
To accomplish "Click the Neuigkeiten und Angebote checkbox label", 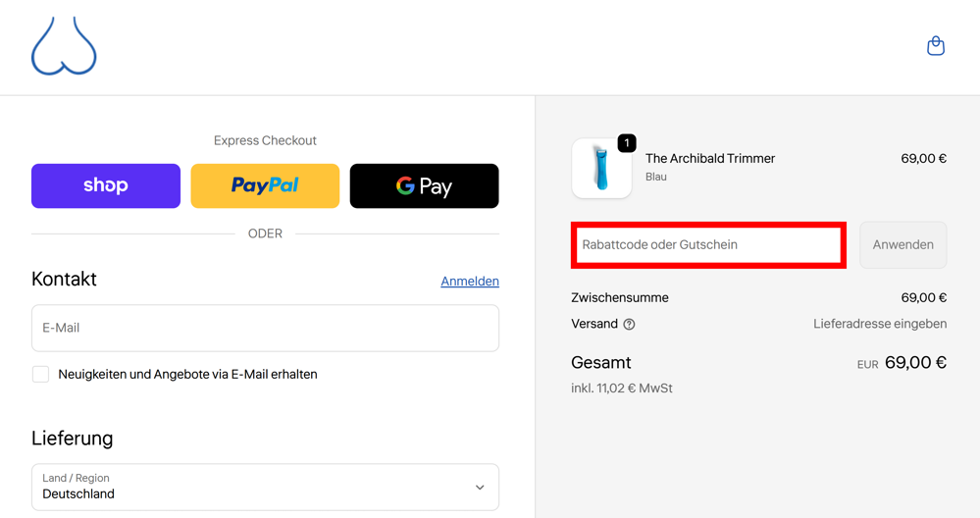I will click(187, 375).
